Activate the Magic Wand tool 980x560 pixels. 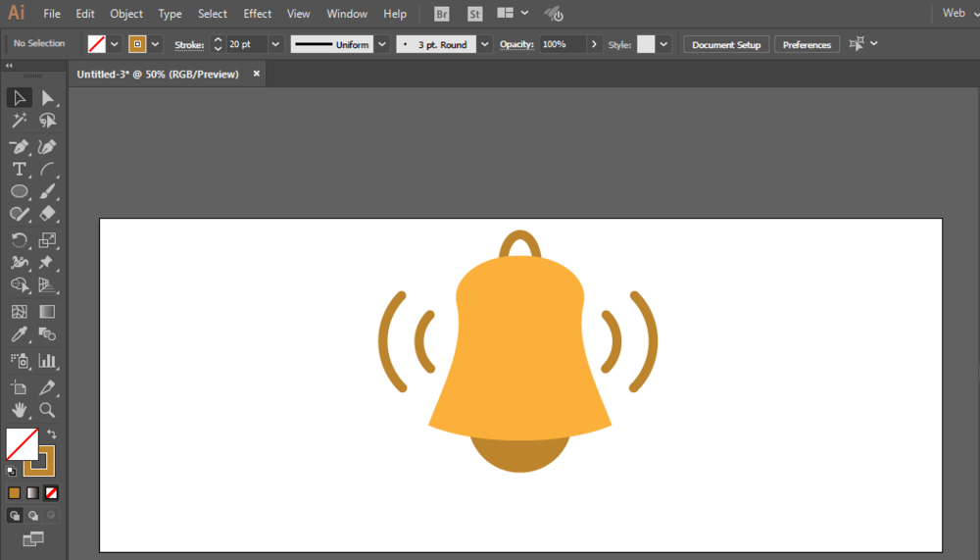tap(19, 120)
